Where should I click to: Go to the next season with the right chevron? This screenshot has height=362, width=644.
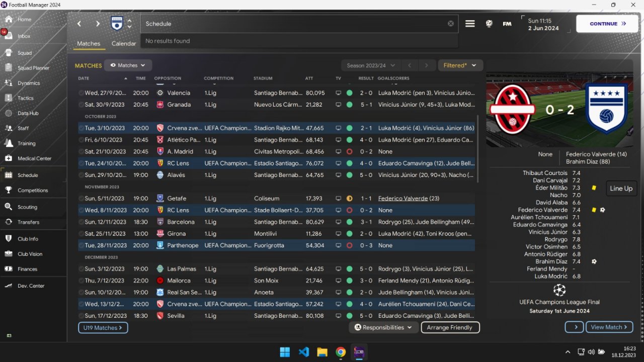(x=426, y=65)
